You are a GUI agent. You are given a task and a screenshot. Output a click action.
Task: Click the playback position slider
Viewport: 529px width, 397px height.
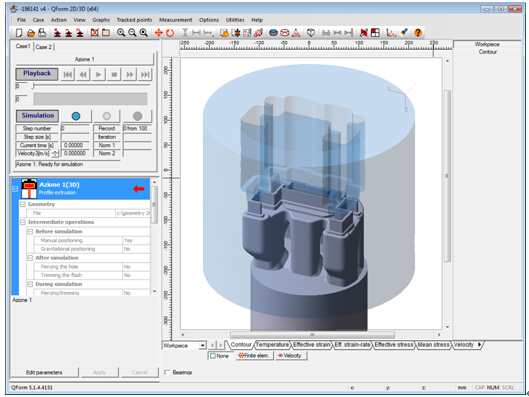tap(91, 86)
